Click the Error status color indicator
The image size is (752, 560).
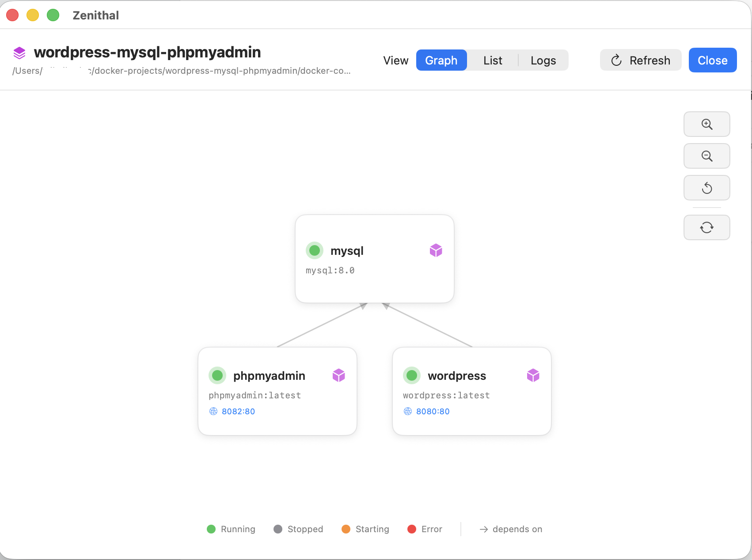(412, 529)
